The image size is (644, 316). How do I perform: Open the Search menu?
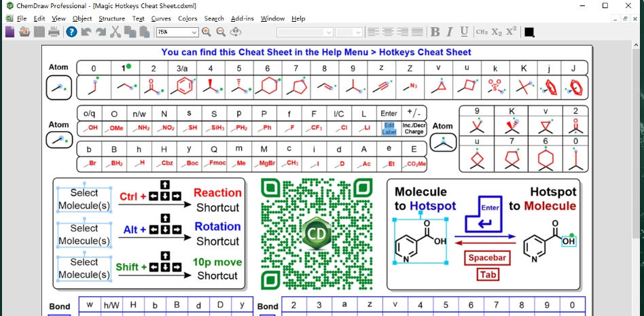coord(214,18)
